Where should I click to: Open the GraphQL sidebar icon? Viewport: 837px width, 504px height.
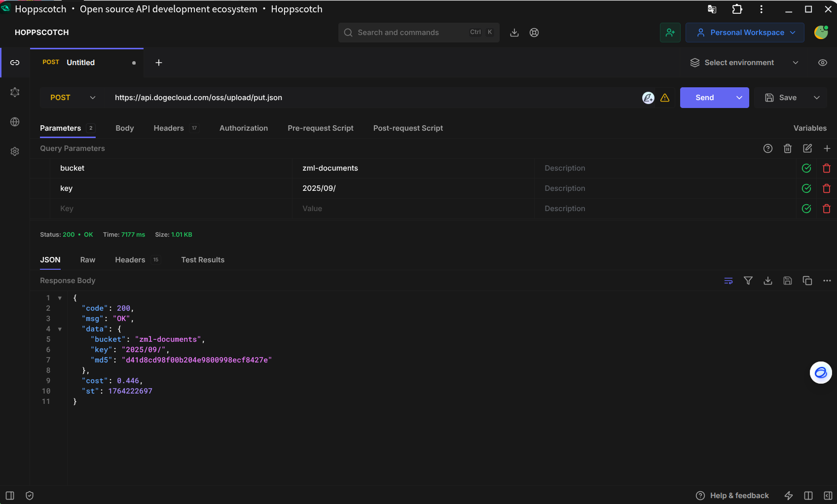(15, 92)
